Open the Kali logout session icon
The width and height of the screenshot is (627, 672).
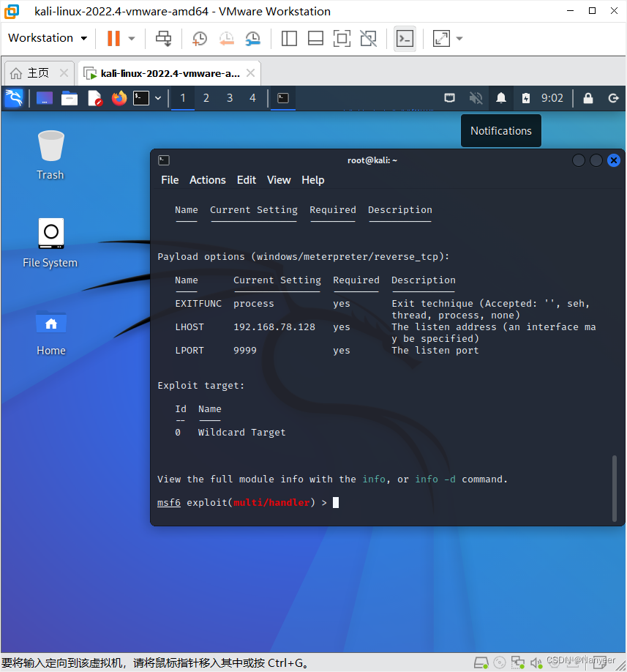pos(613,98)
